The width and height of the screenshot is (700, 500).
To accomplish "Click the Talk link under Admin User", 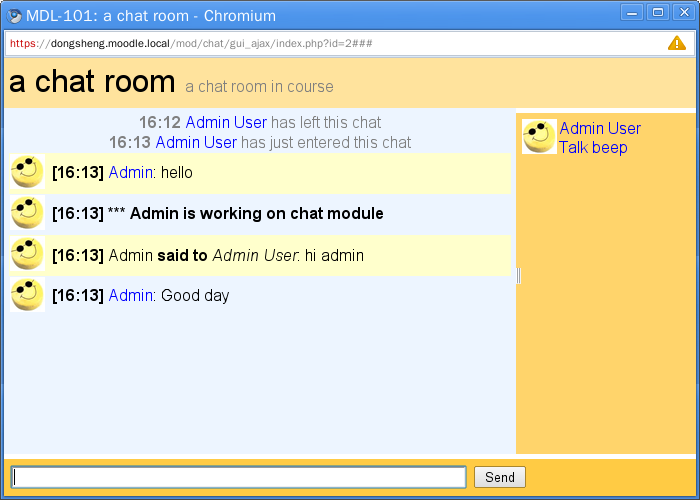I will coord(573,147).
